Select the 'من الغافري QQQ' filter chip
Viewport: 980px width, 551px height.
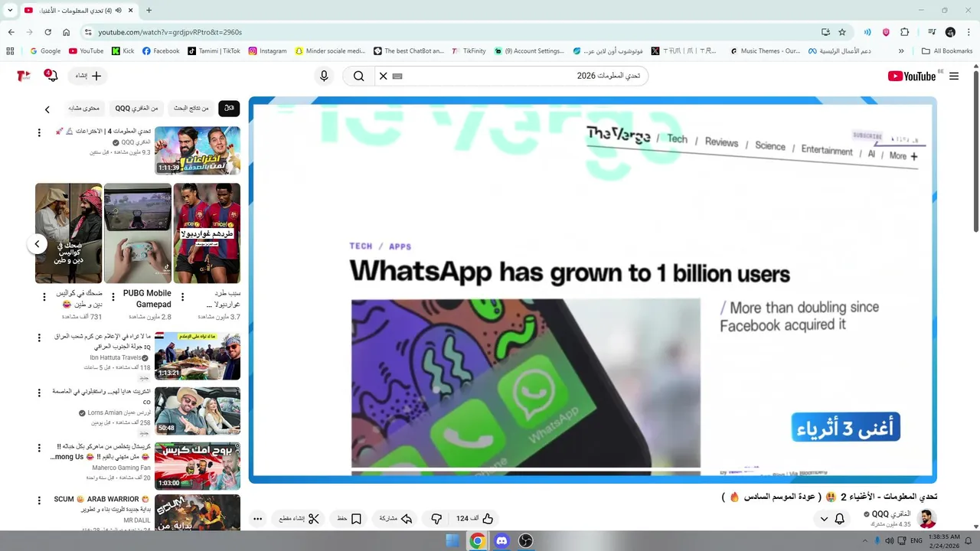137,109
